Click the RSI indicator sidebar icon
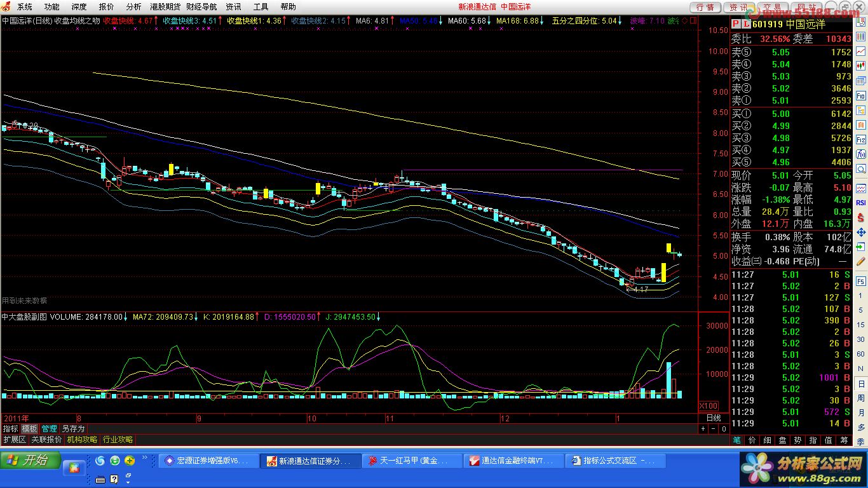The width and height of the screenshot is (868, 488). coord(860,203)
